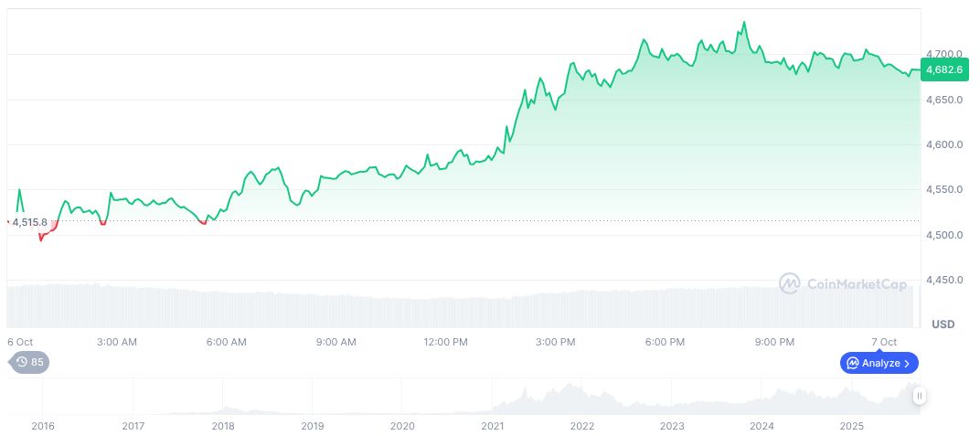Click the clock history icon beside 85
This screenshot has height=436, width=980.
22,362
